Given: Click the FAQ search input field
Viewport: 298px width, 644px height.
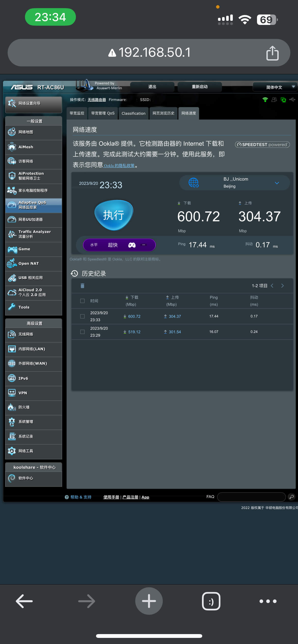Looking at the screenshot, I should (251, 497).
